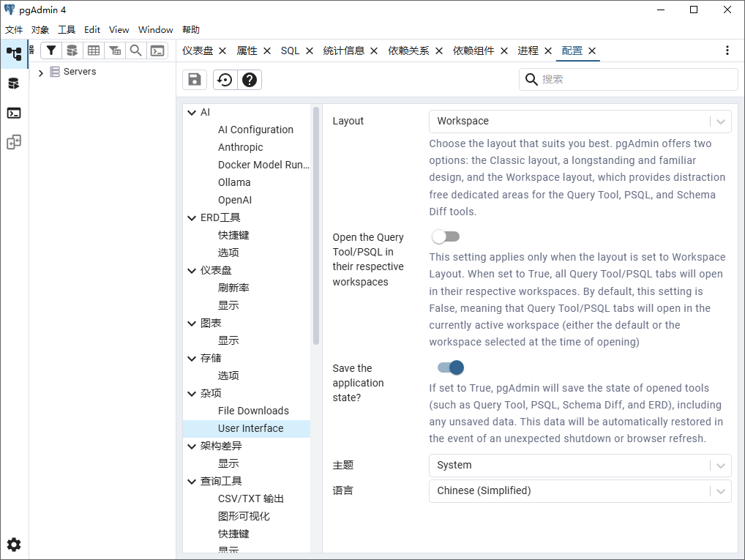Close the 依赖关系 tab
This screenshot has width=745, height=560.
(439, 51)
